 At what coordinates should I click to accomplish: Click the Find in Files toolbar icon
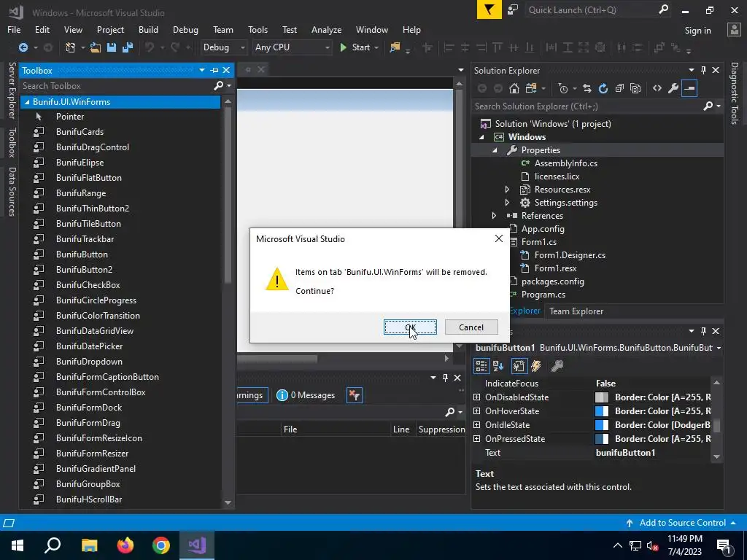coord(395,47)
